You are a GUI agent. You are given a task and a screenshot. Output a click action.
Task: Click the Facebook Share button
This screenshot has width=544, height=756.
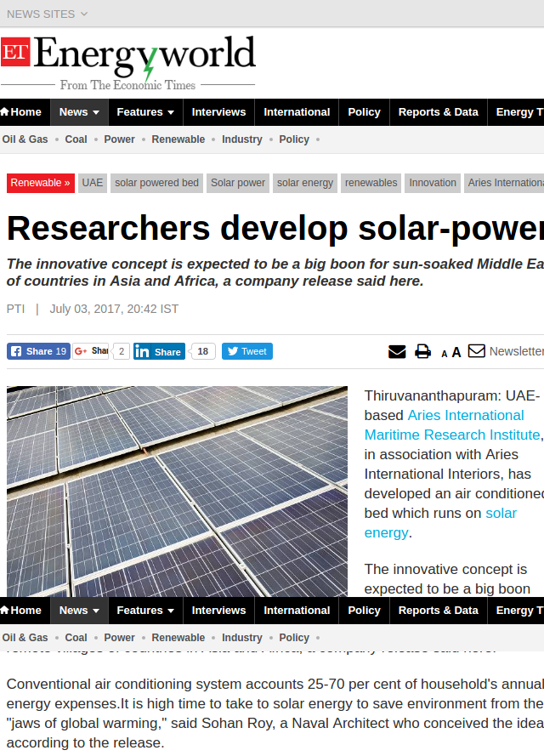pos(38,351)
